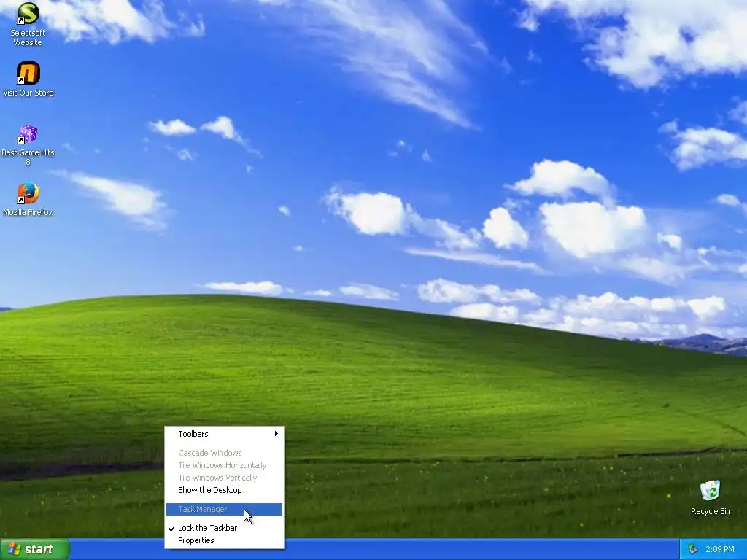Choose Show the Desktop from context menu

225,490
